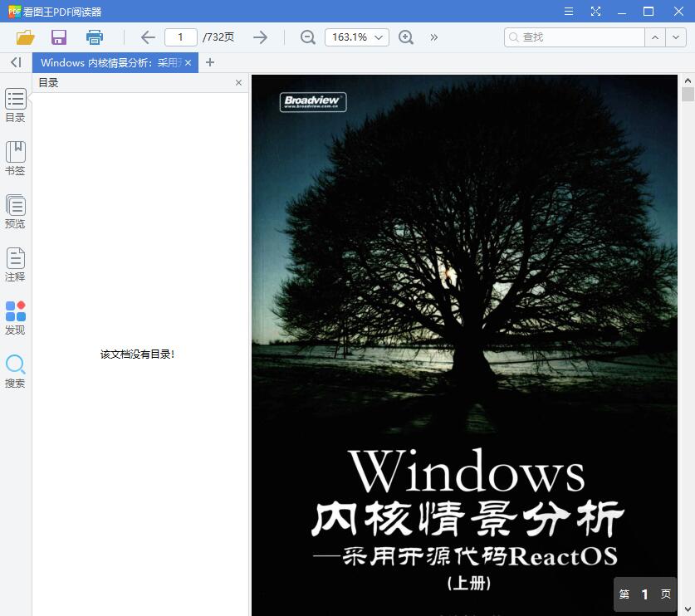
Task: Zoom out with minus magnifier
Action: click(307, 37)
